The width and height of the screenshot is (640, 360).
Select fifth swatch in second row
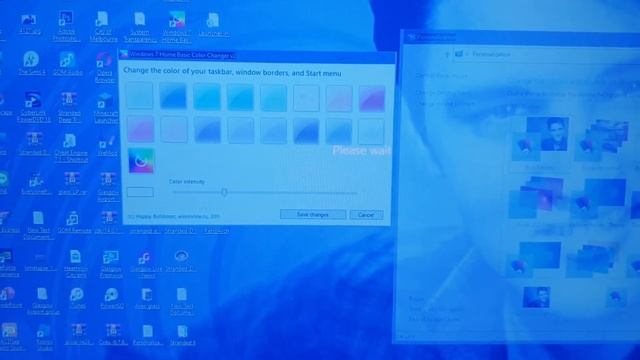pos(273,131)
